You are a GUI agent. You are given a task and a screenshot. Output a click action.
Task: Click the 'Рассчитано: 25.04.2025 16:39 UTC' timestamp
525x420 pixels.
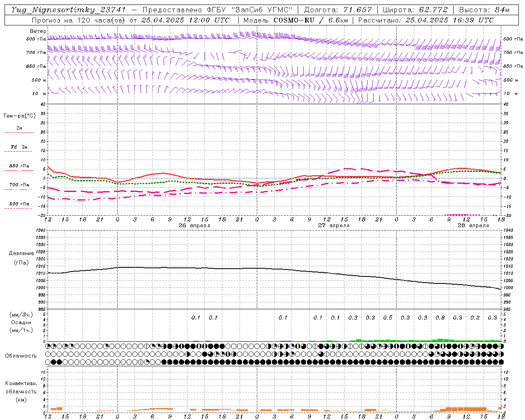pos(426,20)
